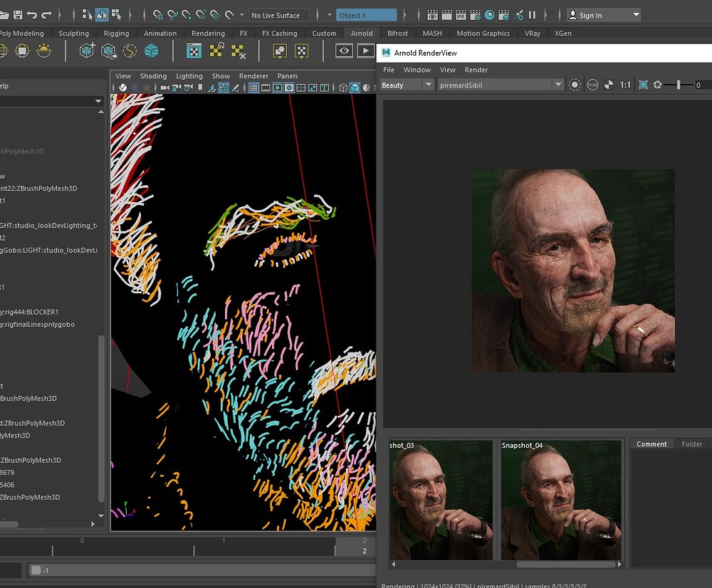Screen dimensions: 712x588
Task: Open the viewport Lighting menu
Action: pyautogui.click(x=189, y=76)
